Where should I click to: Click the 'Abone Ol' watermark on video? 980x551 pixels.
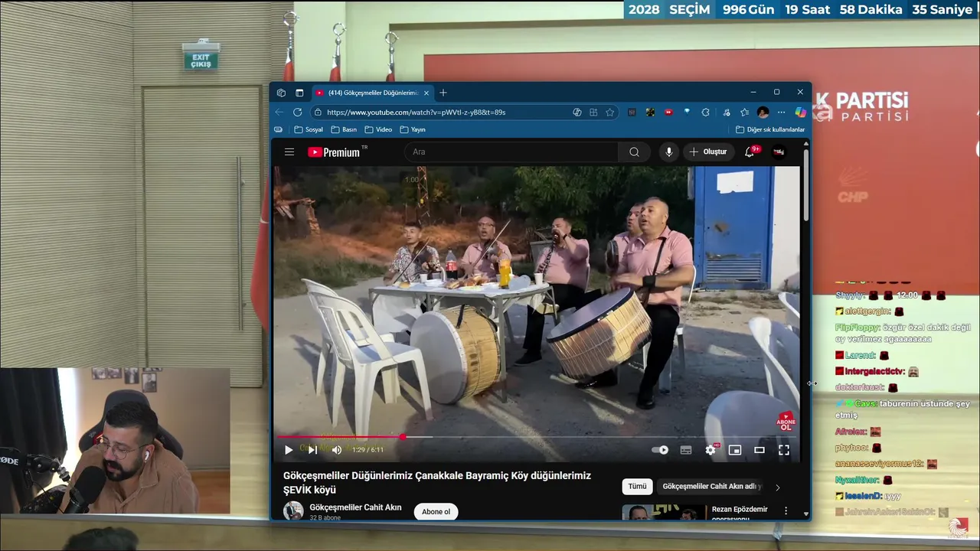(786, 421)
